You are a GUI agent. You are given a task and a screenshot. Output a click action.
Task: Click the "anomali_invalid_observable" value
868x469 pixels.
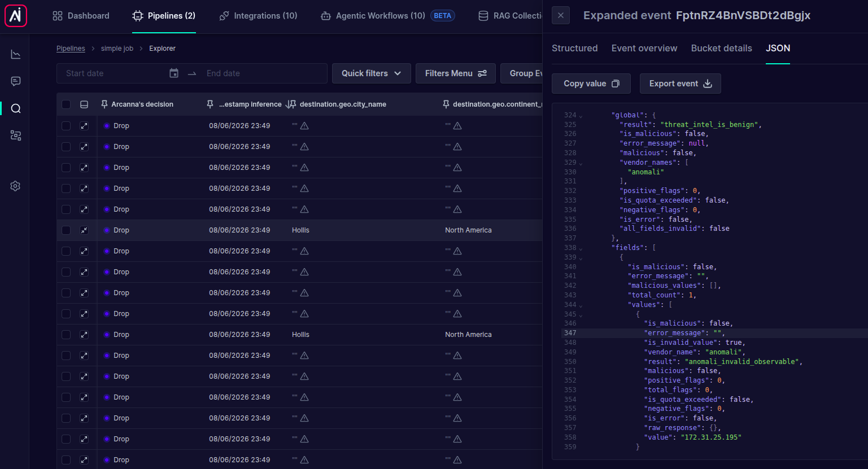(x=741, y=362)
